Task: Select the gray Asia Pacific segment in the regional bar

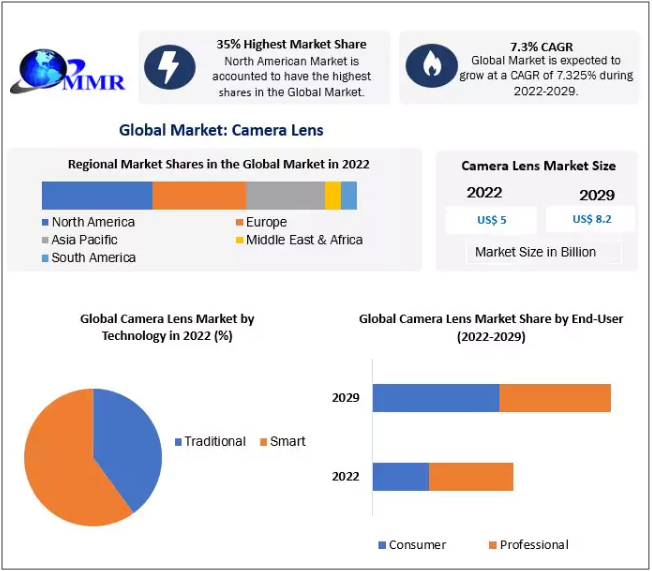Action: coord(285,195)
